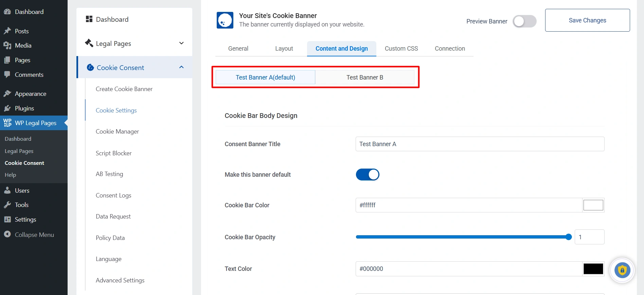
Task: Collapse the WordPress admin menu
Action: [29, 235]
